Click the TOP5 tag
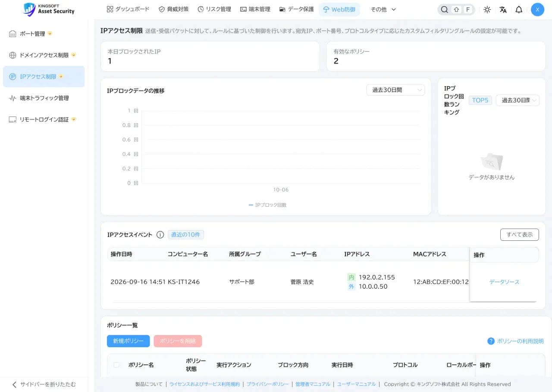This screenshot has height=392, width=552. click(x=480, y=100)
